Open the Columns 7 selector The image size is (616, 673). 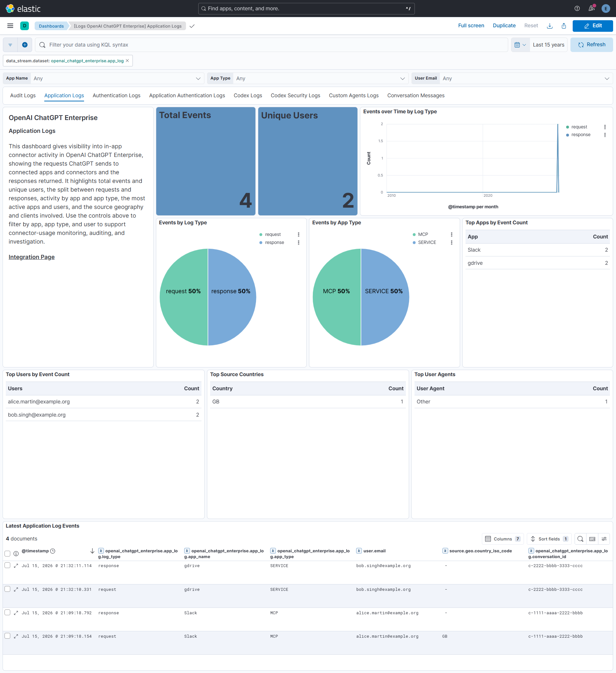[502, 539]
